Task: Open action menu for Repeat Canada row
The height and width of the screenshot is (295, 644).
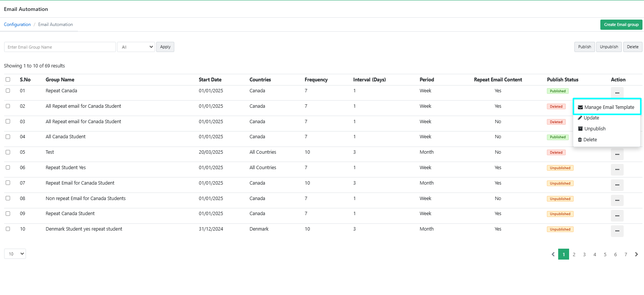Action: (x=617, y=93)
